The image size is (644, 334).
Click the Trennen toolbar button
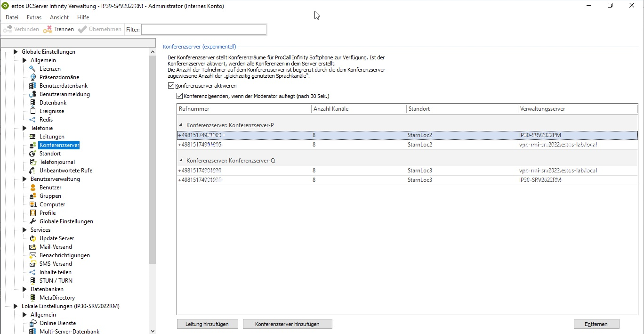(59, 29)
